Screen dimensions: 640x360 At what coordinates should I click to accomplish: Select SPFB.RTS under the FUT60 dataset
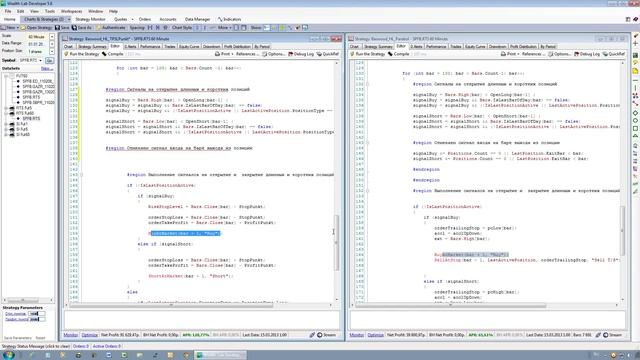tap(31, 97)
